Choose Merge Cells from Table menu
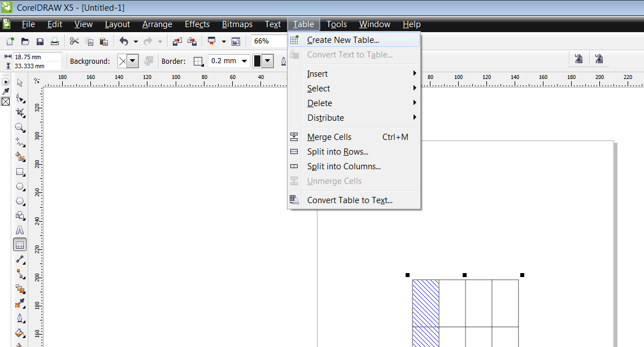 point(354,137)
